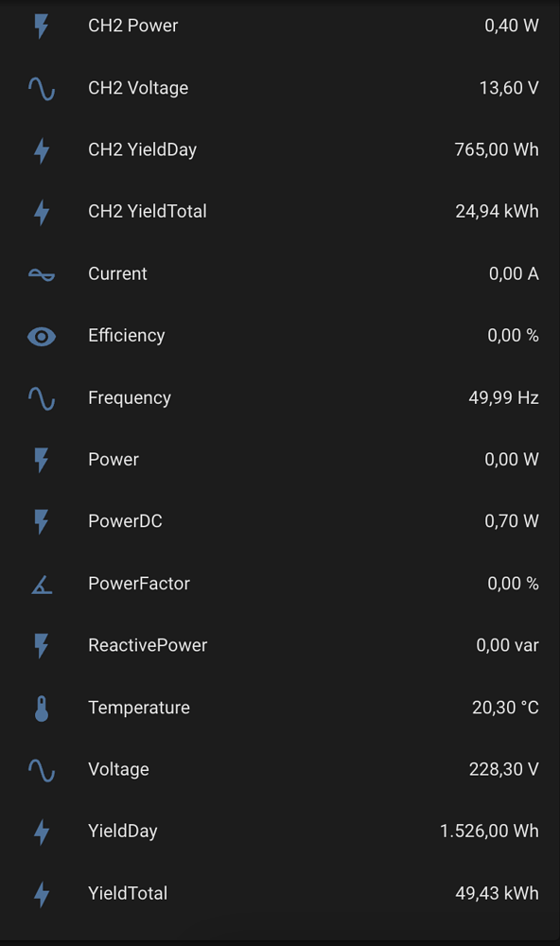Viewport: 560px width, 946px height.
Task: Click the flash icon next to Power
Action: [41, 460]
